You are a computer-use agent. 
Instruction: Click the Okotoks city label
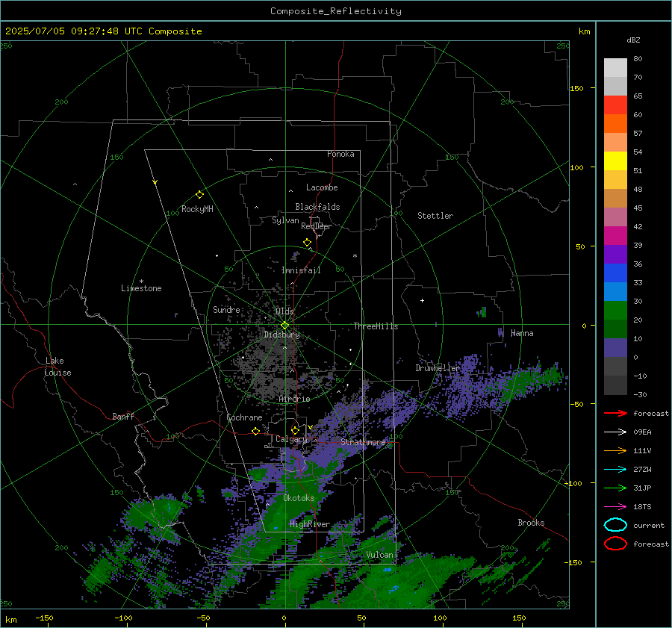coord(299,498)
